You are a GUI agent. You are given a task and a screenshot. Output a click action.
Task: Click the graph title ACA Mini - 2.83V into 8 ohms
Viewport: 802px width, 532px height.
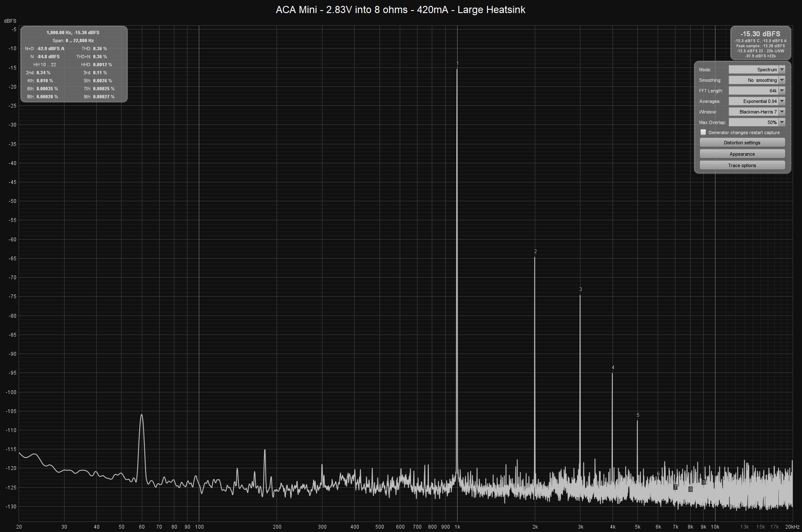coord(401,10)
